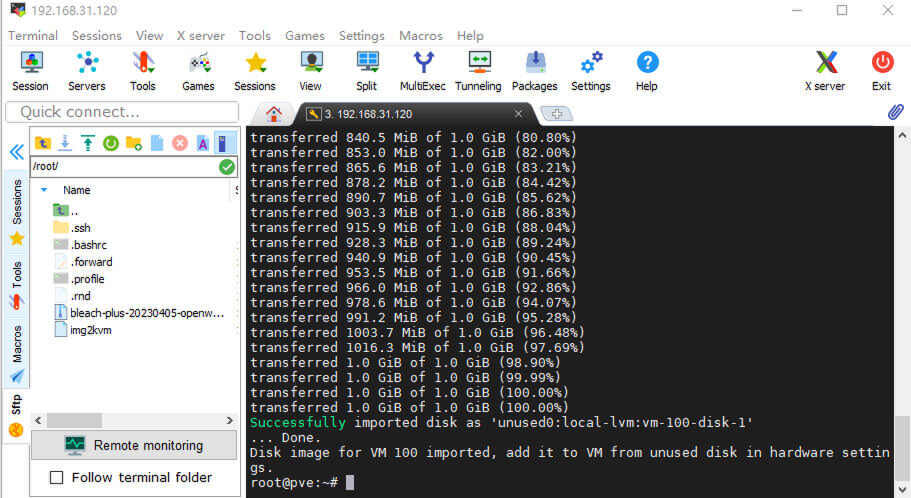This screenshot has height=498, width=911.
Task: Click the Tunneling toolbar icon
Action: (478, 70)
